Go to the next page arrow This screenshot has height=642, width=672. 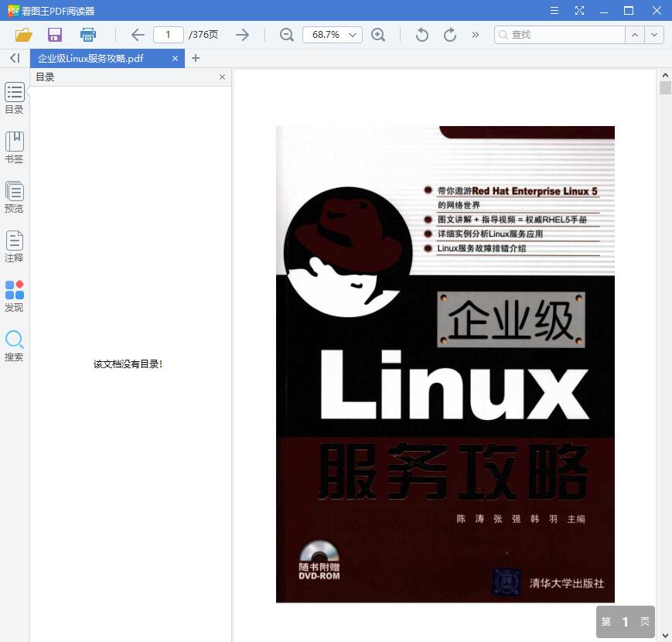(242, 35)
